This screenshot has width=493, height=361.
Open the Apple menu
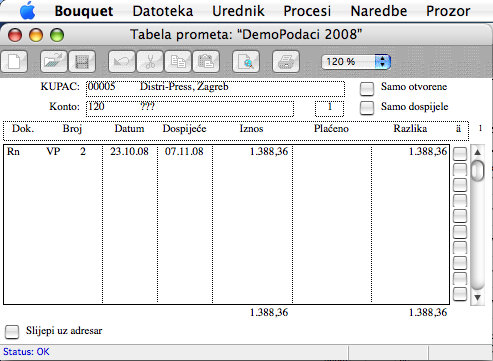(x=27, y=11)
